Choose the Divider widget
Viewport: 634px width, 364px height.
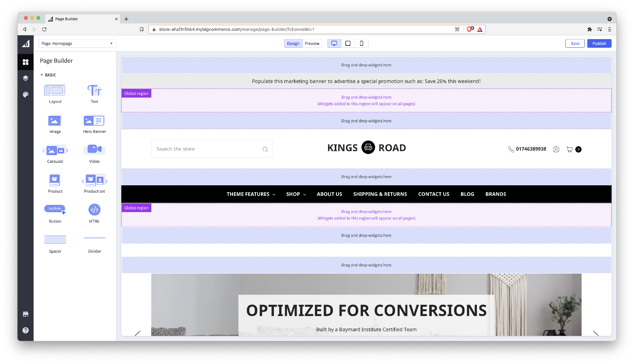coord(94,238)
